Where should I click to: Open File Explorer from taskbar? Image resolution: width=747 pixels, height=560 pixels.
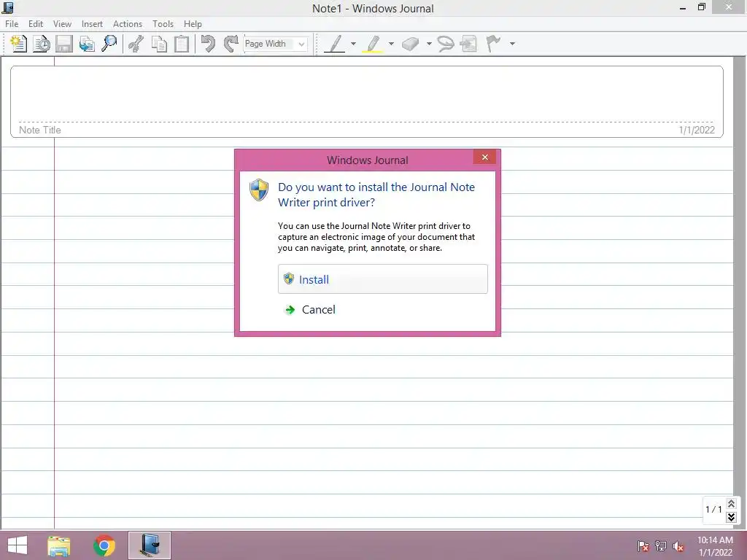58,545
